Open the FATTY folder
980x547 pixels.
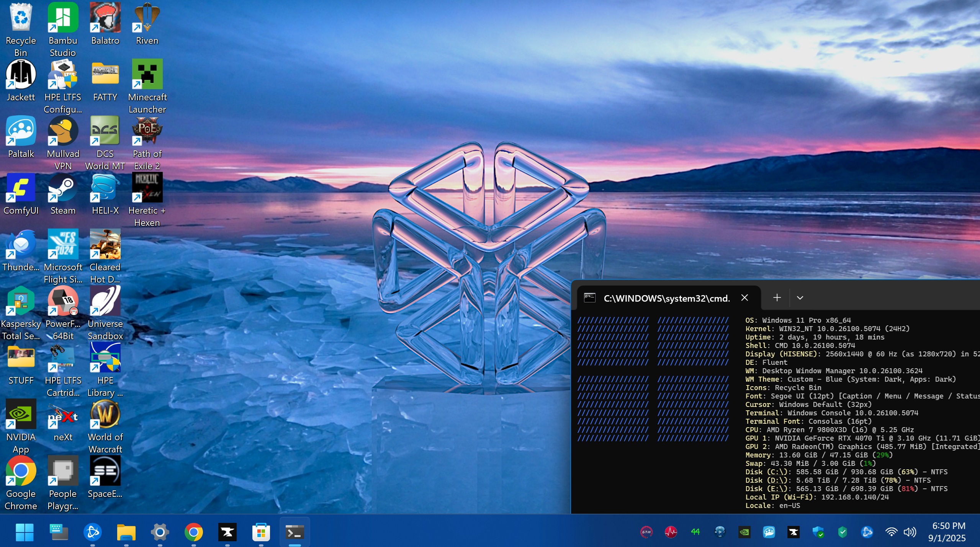tap(105, 74)
